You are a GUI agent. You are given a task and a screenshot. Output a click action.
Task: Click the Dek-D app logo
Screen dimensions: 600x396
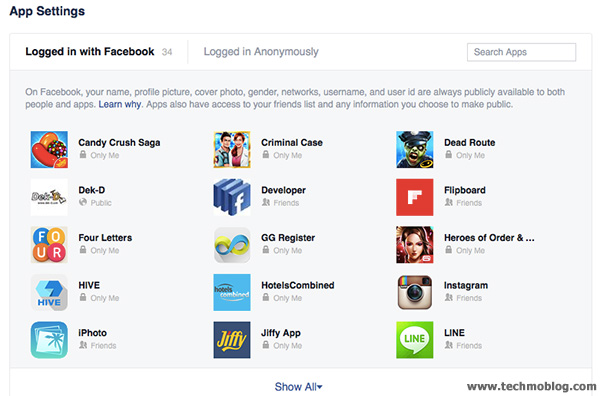[49, 197]
